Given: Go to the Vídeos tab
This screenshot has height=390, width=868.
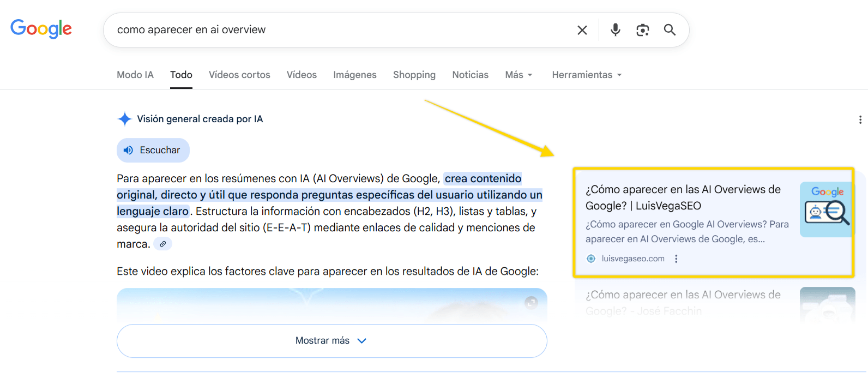Looking at the screenshot, I should tap(302, 75).
